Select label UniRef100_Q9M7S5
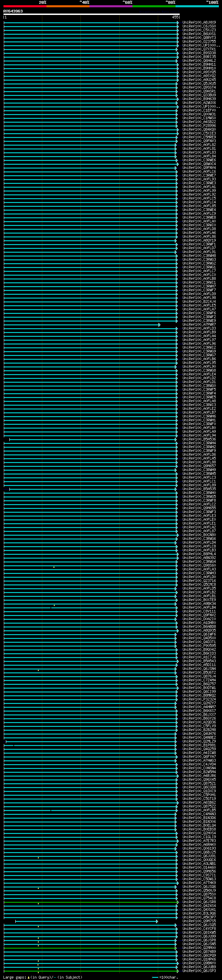222x980 pixels. point(199,921)
